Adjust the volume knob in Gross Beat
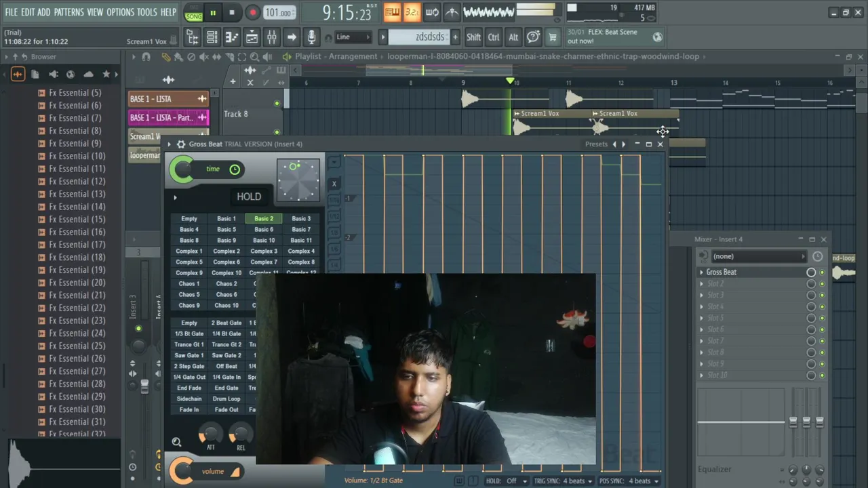 pos(181,472)
